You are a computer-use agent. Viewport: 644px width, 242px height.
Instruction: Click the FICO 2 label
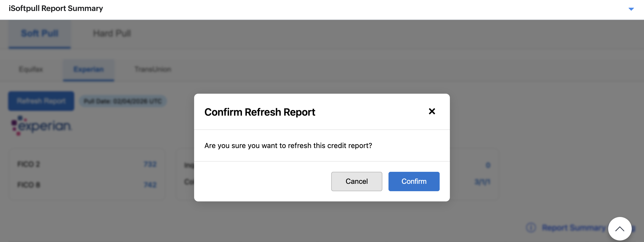pos(29,164)
